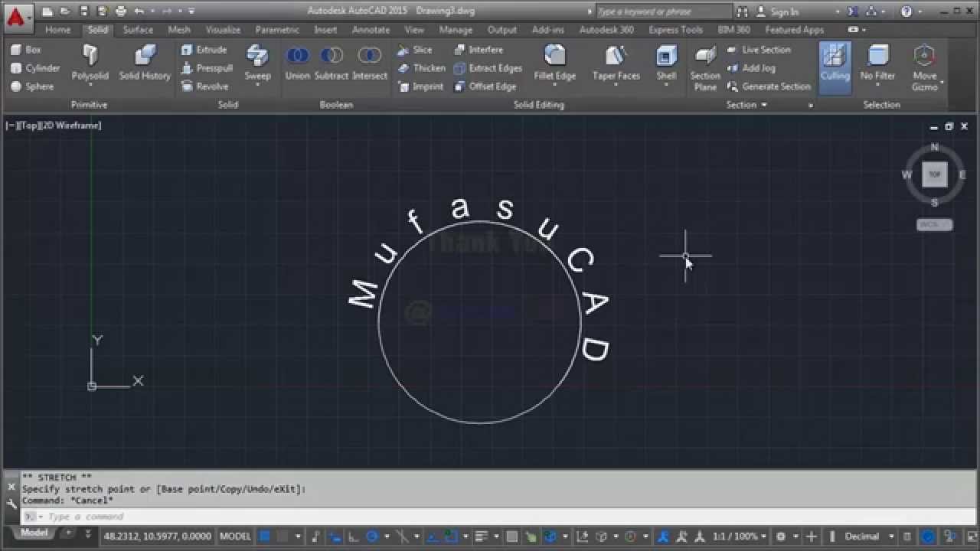Click the Extrude tool
The image size is (980, 551).
(204, 50)
